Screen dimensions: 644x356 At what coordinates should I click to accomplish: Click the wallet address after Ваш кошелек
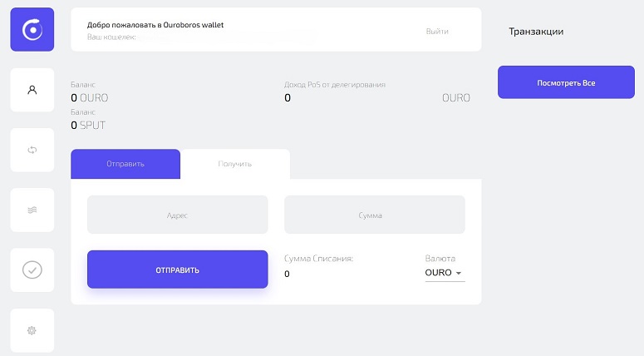coord(228,37)
